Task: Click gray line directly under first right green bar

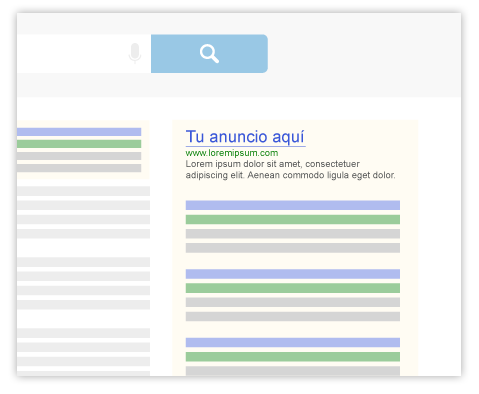Action: [x=293, y=234]
